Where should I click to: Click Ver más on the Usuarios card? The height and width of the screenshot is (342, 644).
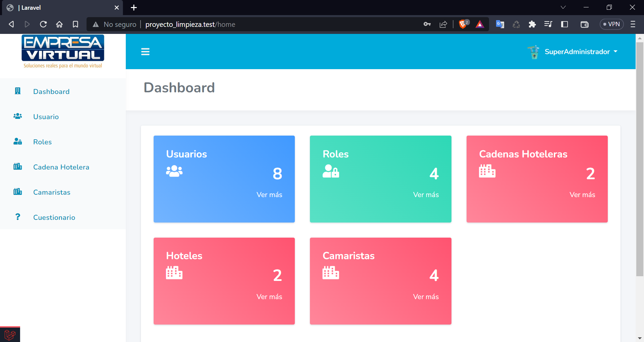269,195
